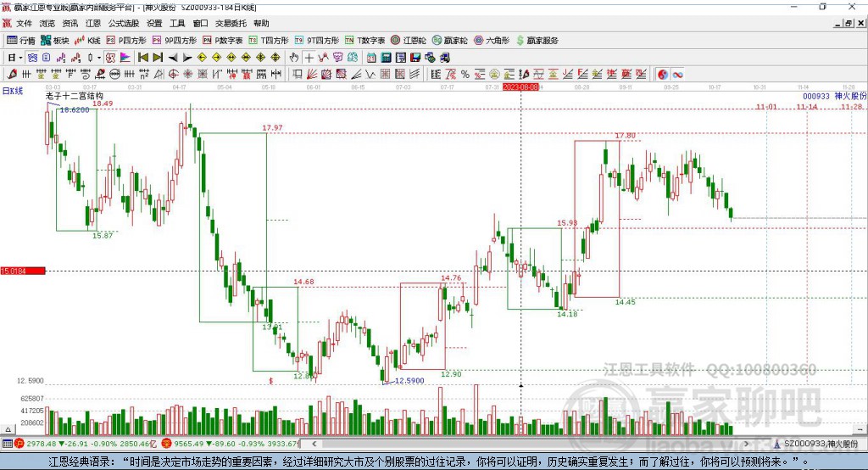This screenshot has width=868, height=470.
Task: Open the 帮助 menu
Action: pyautogui.click(x=261, y=23)
